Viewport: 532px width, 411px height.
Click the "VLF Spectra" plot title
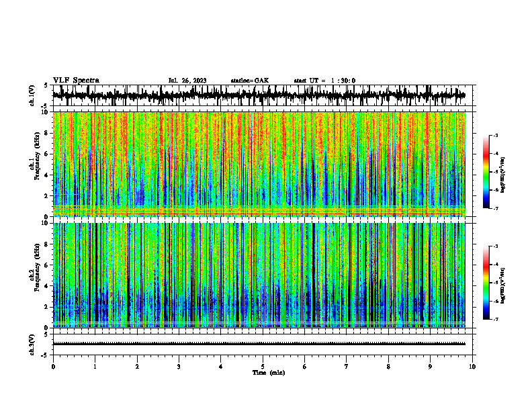pos(76,81)
